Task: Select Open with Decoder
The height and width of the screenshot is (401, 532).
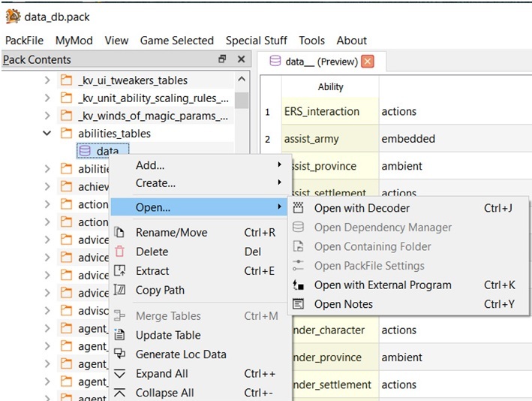Action: pyautogui.click(x=408, y=208)
